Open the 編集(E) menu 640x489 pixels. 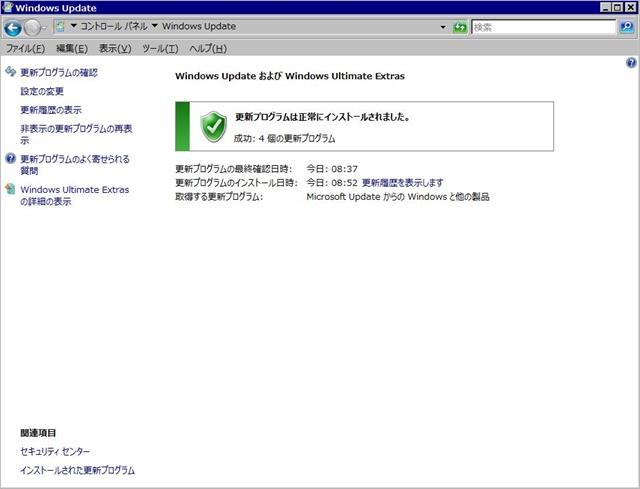[71, 49]
